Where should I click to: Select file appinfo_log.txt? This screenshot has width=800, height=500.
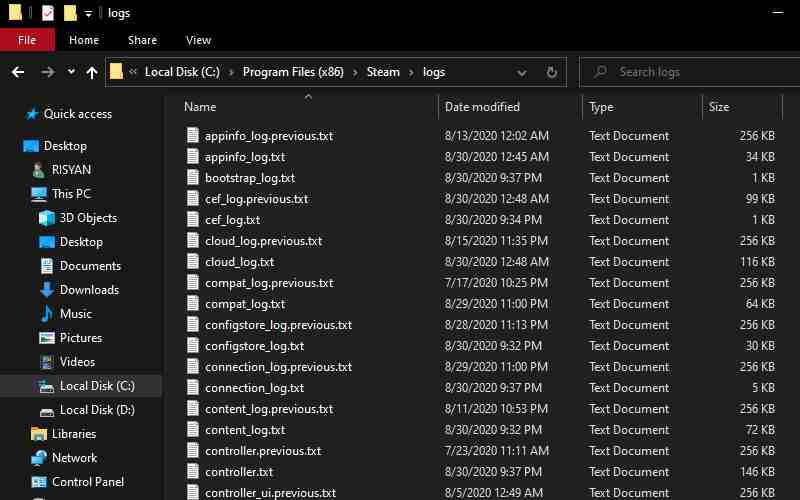245,157
